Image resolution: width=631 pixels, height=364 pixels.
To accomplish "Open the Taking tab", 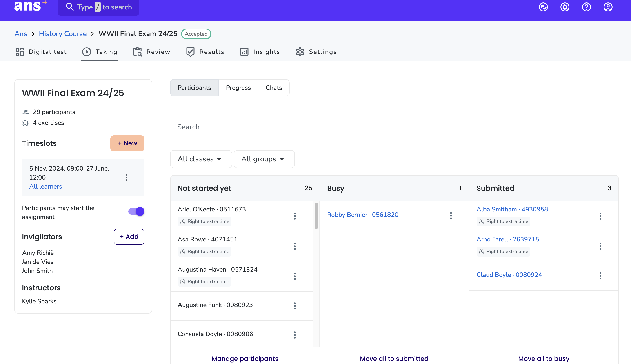I will pyautogui.click(x=100, y=52).
